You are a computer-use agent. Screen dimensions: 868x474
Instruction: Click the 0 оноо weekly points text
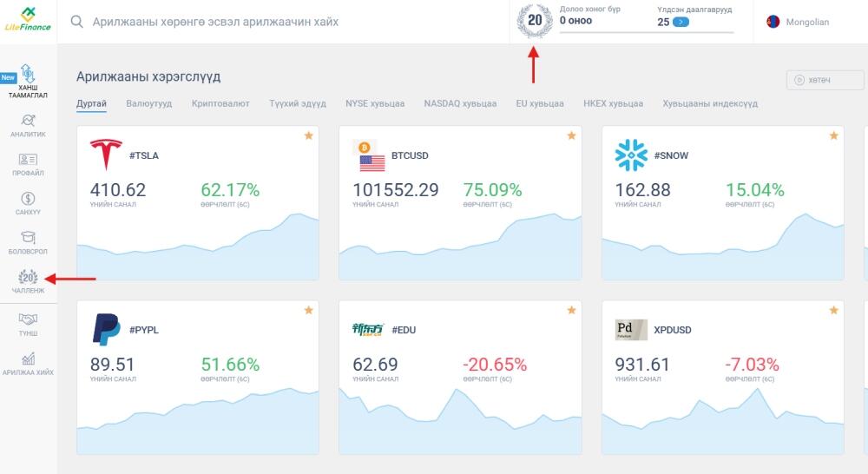point(575,21)
